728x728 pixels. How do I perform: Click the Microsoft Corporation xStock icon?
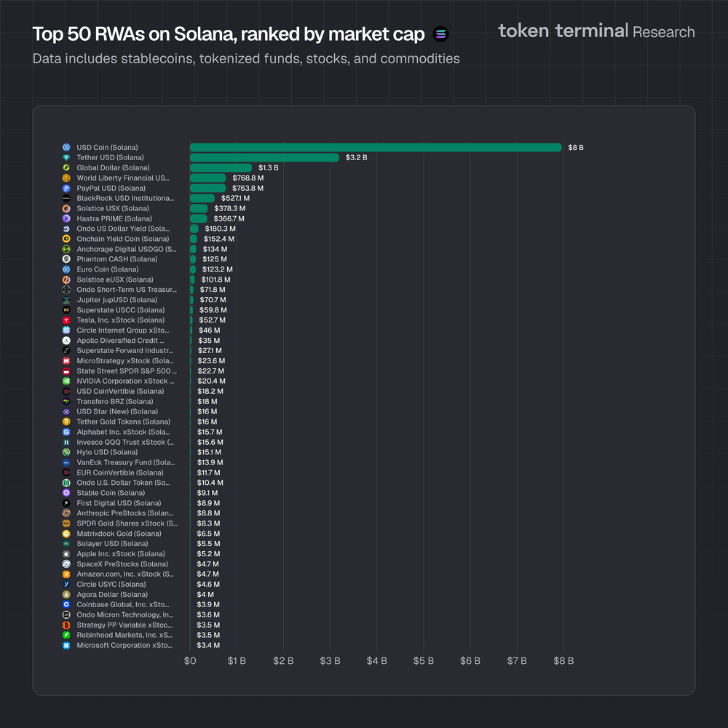66,646
